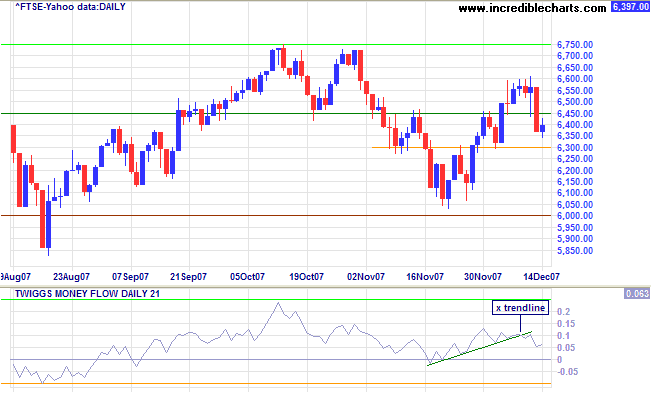Select the green money flow trendline
651x395 pixels.
tap(480, 348)
